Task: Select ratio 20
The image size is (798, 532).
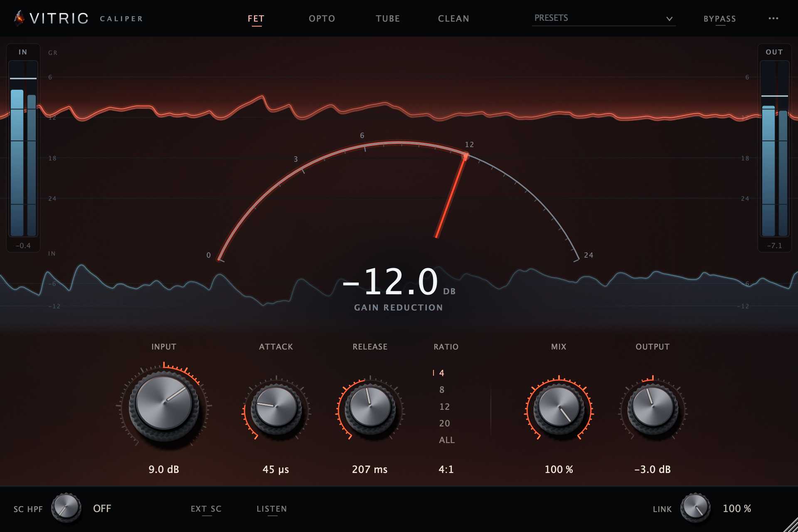Action: click(444, 423)
